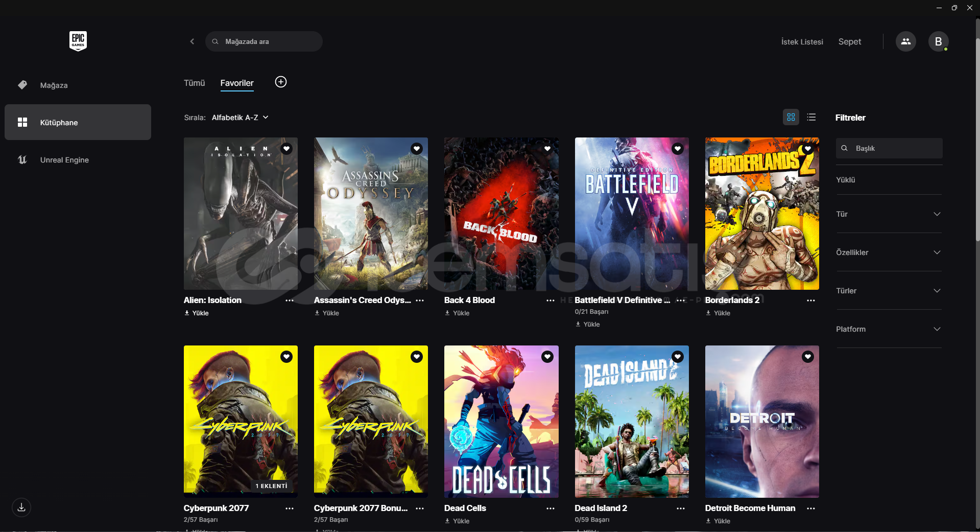Unfavorite Alien: Isolation heart icon
This screenshot has height=532, width=980.
point(286,149)
